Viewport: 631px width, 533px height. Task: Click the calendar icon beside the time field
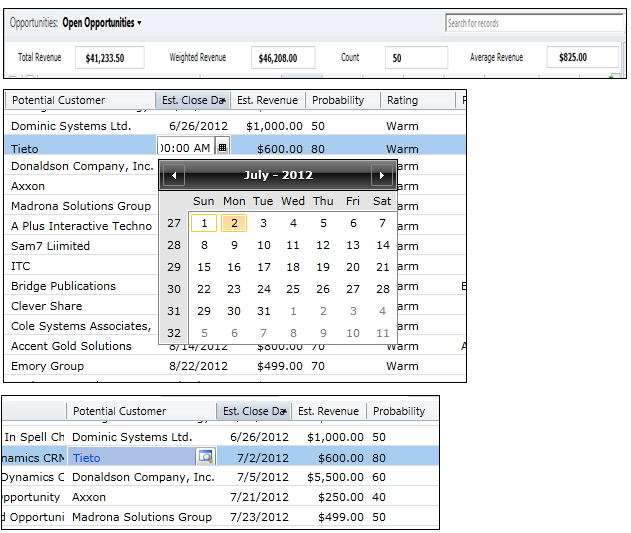(x=222, y=147)
